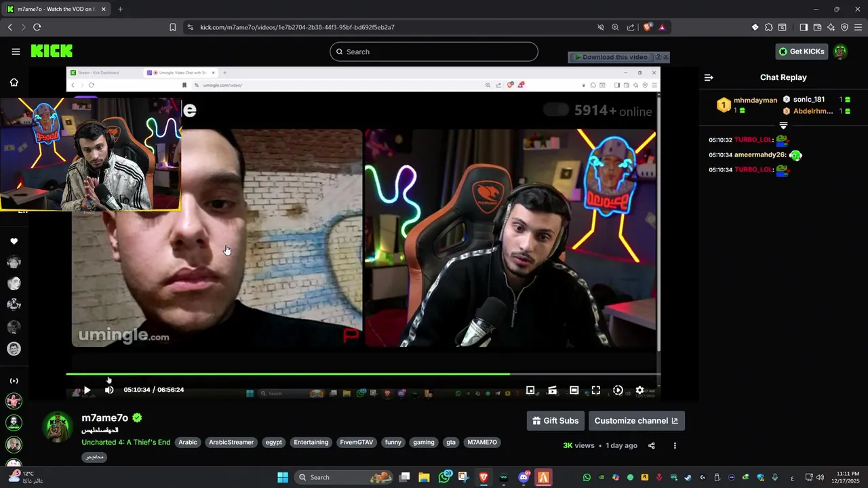Image resolution: width=868 pixels, height=488 pixels.
Task: Open the three-dot more options menu
Action: coord(675,445)
